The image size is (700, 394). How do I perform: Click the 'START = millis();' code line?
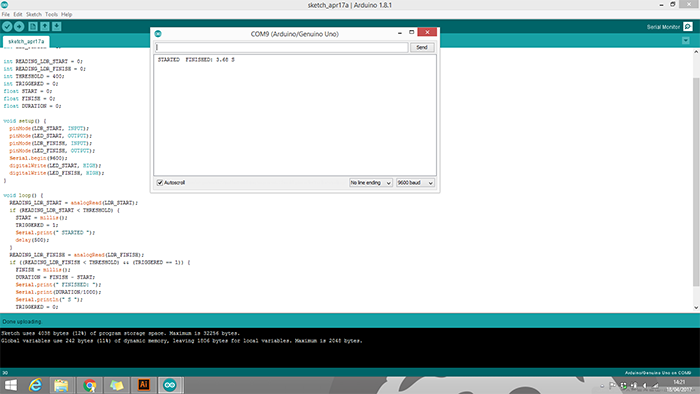(x=42, y=218)
